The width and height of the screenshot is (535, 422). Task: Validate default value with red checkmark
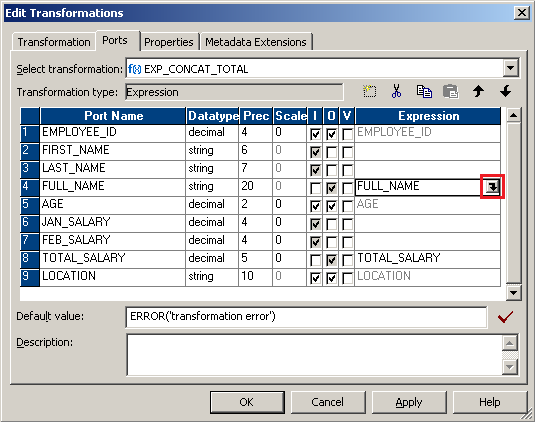point(505,317)
